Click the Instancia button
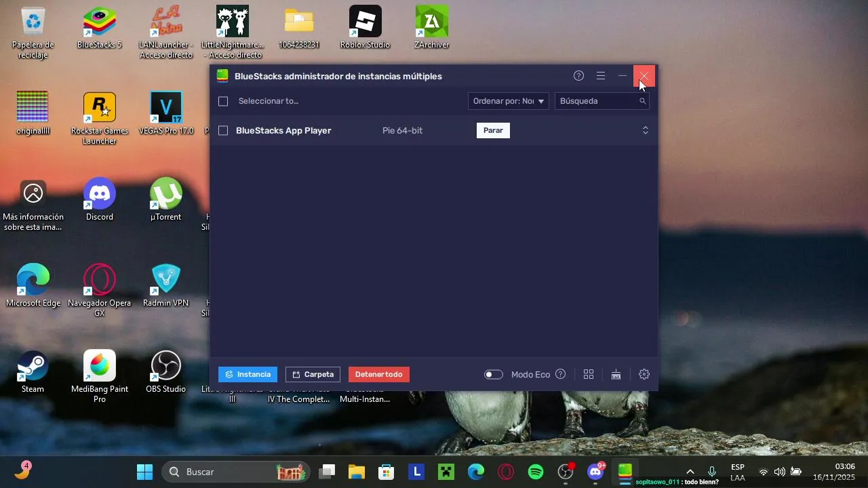 (248, 374)
